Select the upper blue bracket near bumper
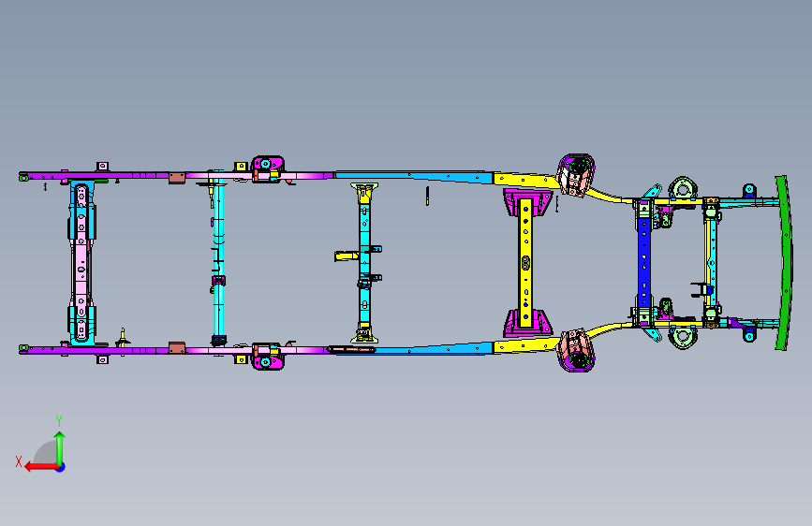This screenshot has width=812, height=526. point(749,191)
